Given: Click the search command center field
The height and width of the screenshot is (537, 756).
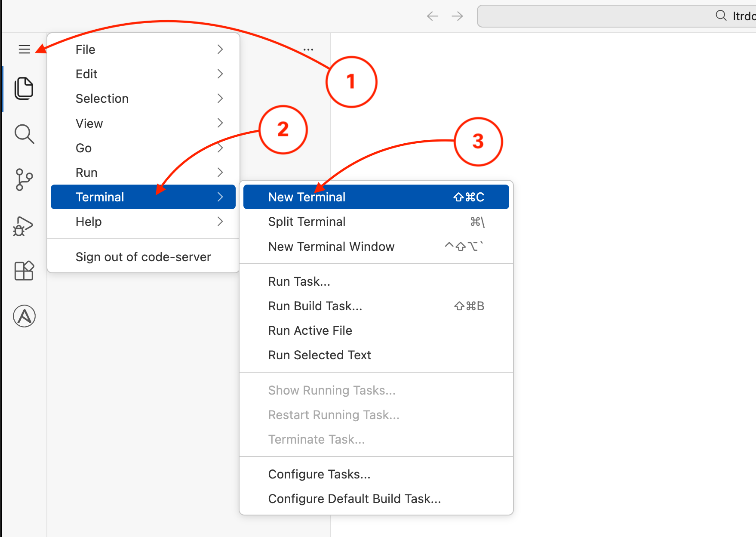Looking at the screenshot, I should tap(615, 16).
